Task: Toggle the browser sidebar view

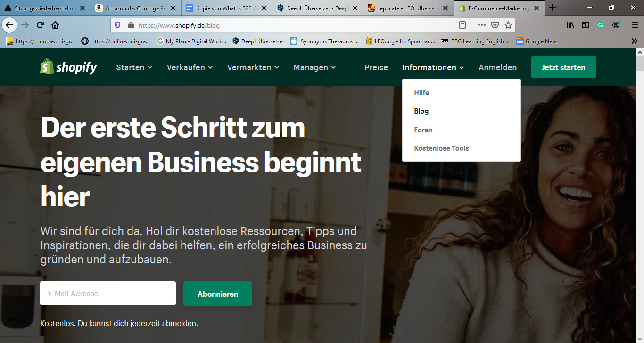Action: 586,25
